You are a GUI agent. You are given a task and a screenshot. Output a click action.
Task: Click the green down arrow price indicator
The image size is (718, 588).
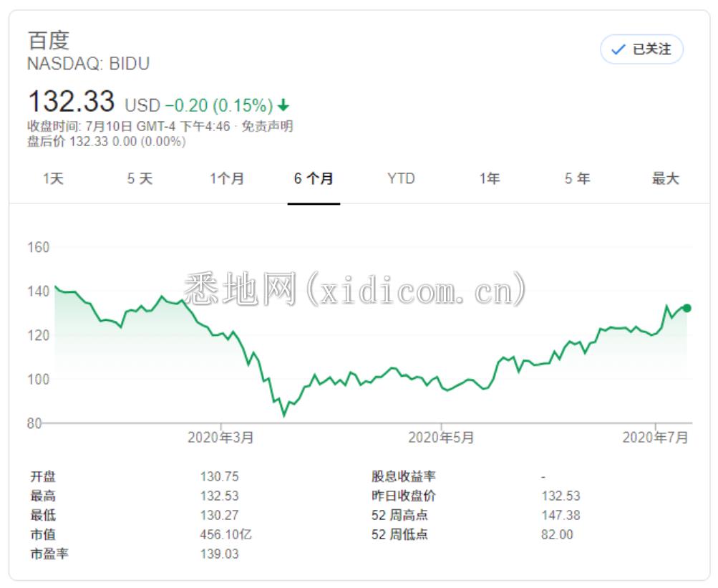tap(283, 105)
